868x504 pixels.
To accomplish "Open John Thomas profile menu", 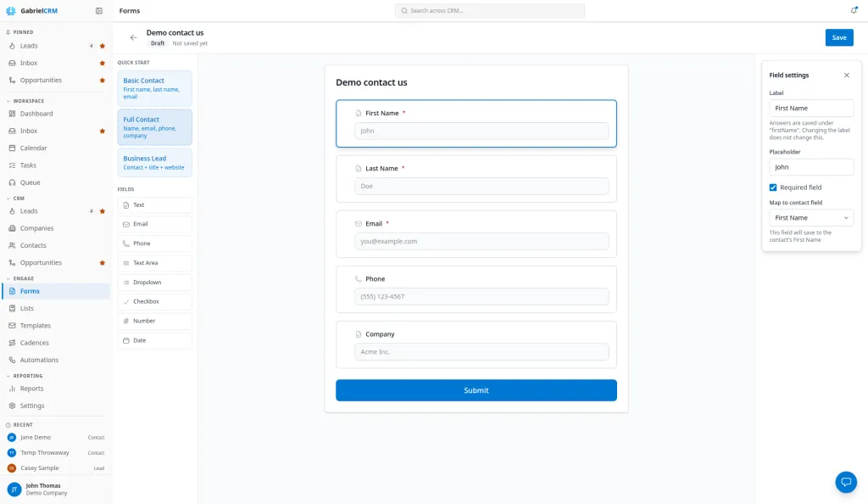I will click(56, 490).
